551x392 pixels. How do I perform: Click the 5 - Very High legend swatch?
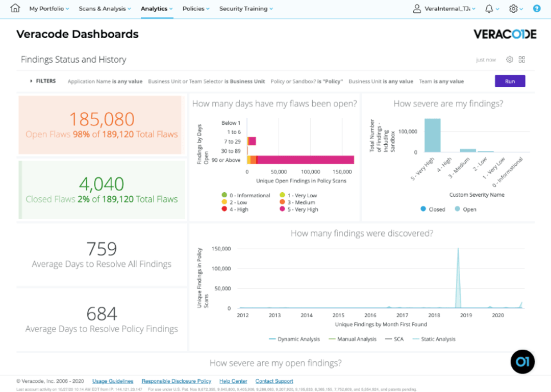(283, 210)
